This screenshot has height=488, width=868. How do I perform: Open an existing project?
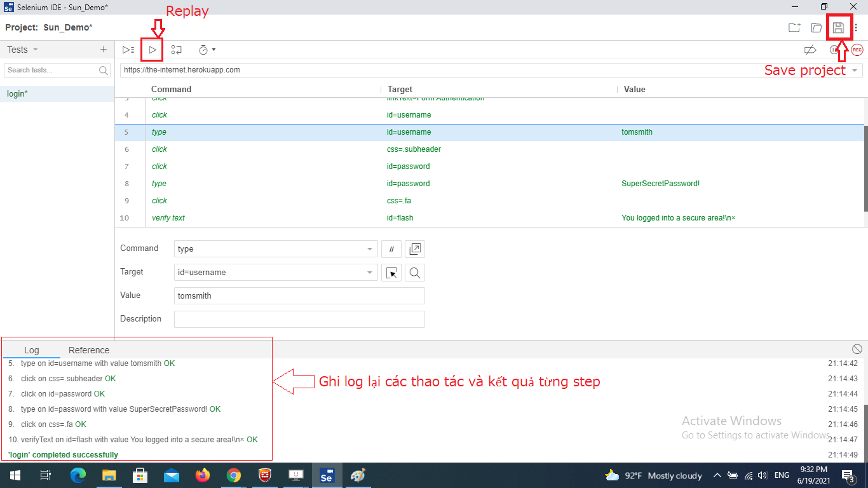817,27
